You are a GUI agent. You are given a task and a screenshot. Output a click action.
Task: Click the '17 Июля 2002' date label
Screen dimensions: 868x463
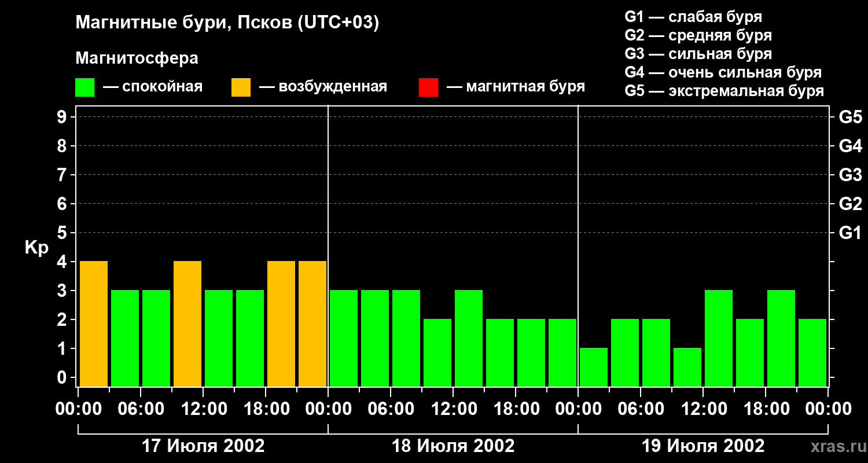(x=203, y=446)
